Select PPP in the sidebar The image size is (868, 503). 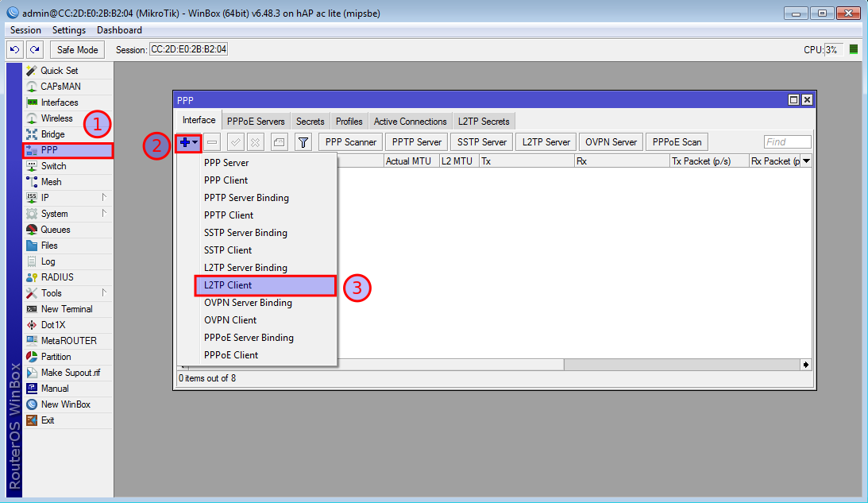pos(68,150)
